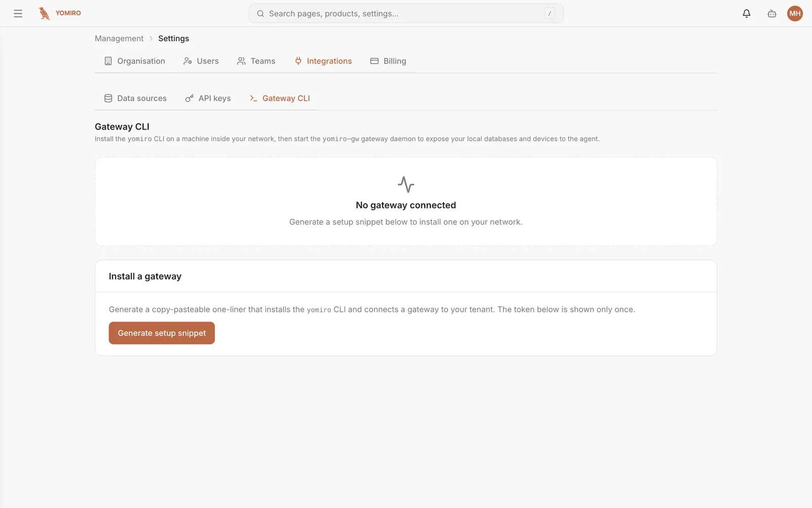Select the Integrations tab
Viewport: 812px width, 508px height.
(x=323, y=61)
